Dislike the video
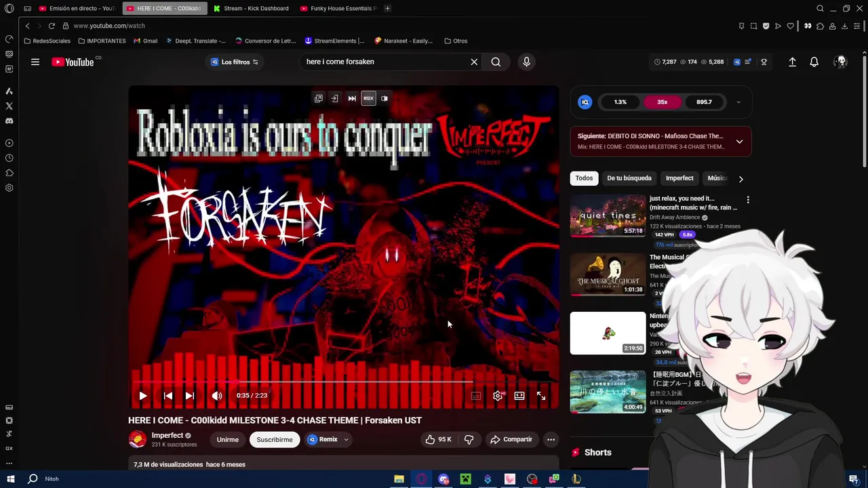 tap(469, 439)
